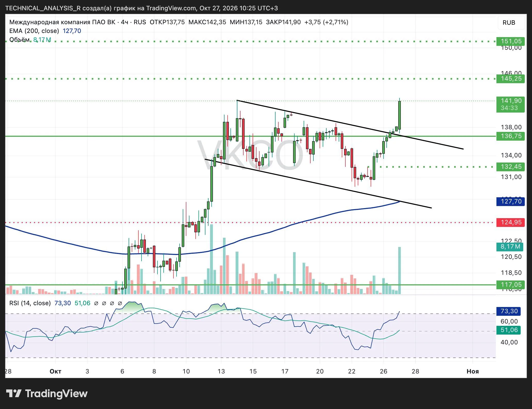Viewport: 532px width, 409px height.
Task: Click date 13 on the time axis
Action: pyautogui.click(x=221, y=371)
